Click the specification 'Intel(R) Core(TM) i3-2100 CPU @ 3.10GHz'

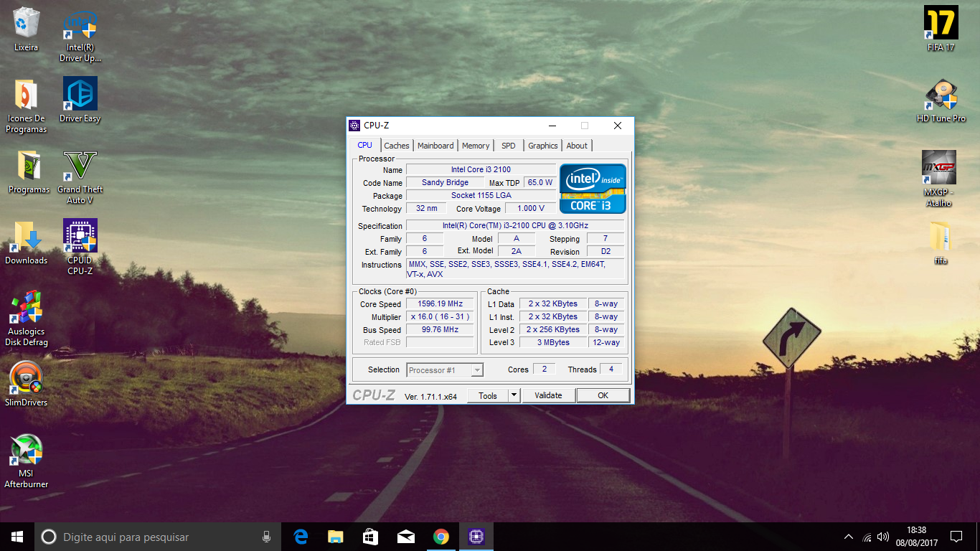(x=515, y=225)
